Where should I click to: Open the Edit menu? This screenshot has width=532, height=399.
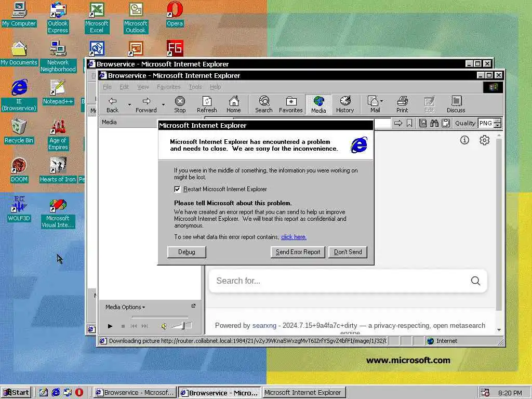click(x=124, y=87)
